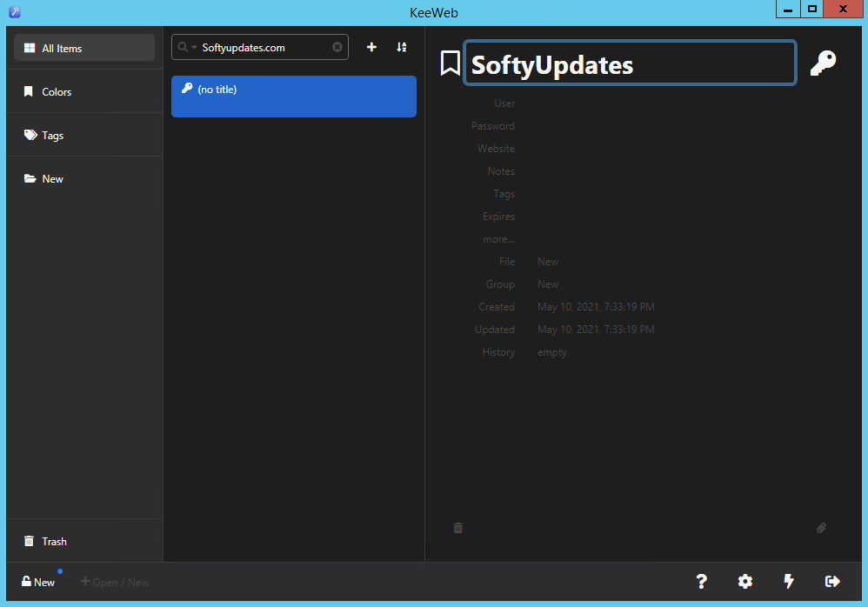
Task: Click the Password field
Action: tap(492, 126)
